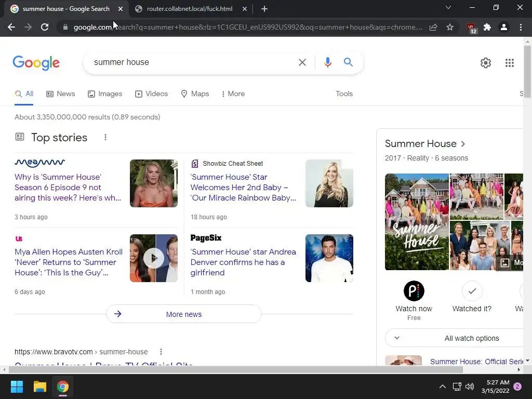Open the Chrome profile avatar icon
The image size is (532, 399).
point(504,27)
